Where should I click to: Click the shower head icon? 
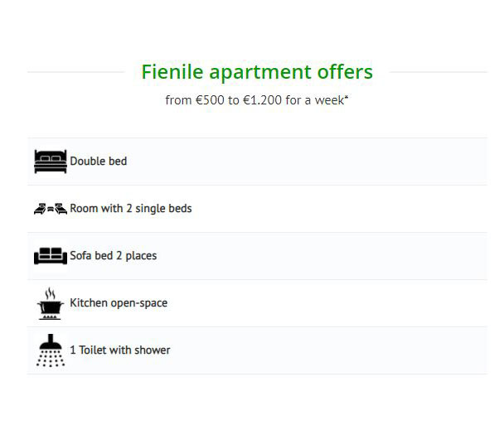tap(51, 350)
